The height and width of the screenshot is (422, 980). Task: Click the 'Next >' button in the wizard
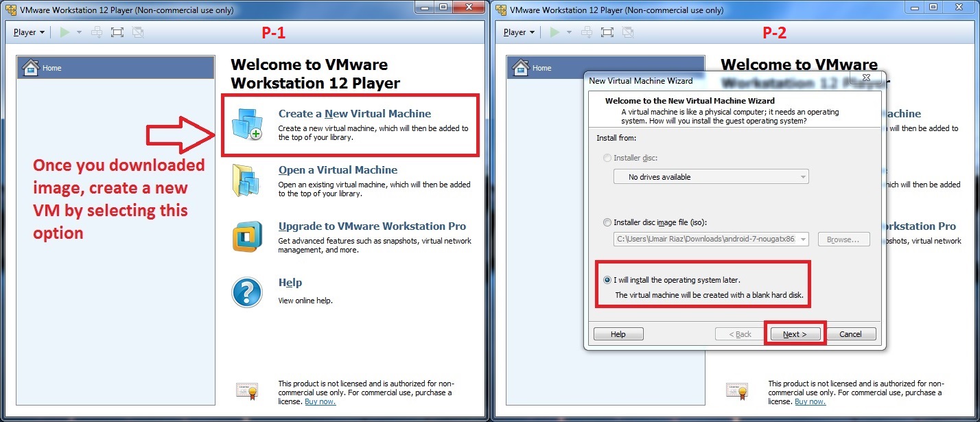(795, 334)
